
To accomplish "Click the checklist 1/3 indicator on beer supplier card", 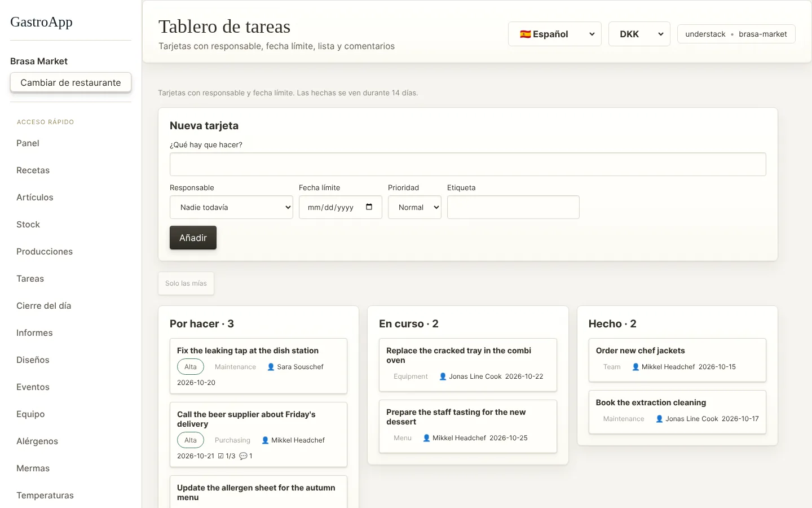I will (x=227, y=456).
